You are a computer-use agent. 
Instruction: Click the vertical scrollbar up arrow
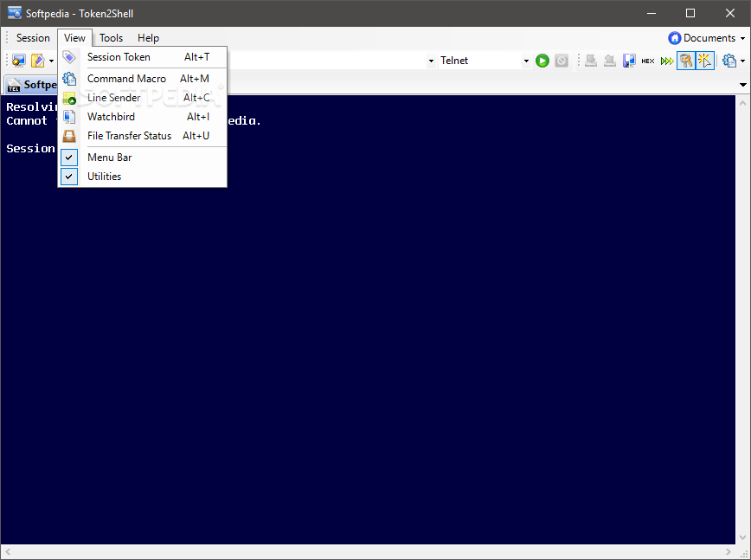tap(743, 103)
